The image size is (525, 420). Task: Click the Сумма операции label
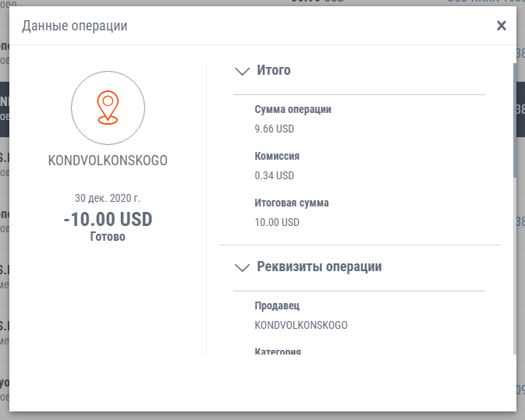click(x=293, y=109)
